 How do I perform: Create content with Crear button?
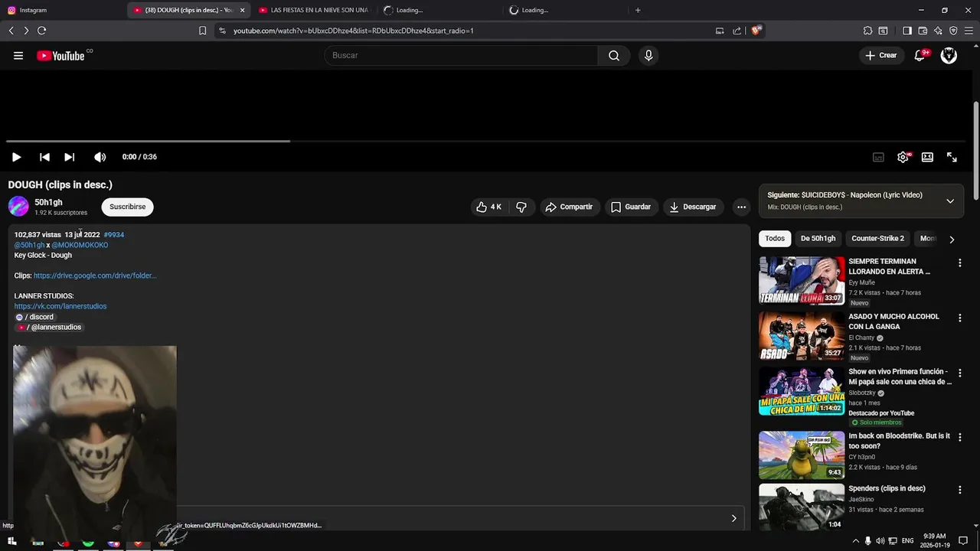pos(880,55)
